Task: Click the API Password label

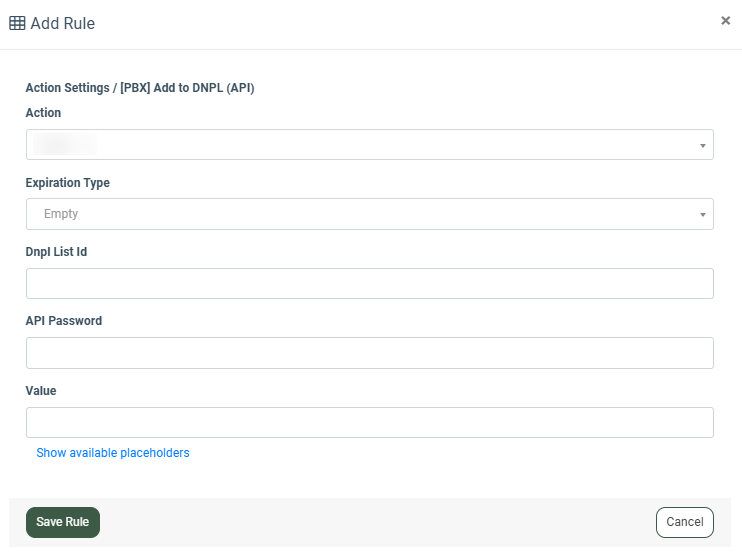Action: tap(64, 321)
